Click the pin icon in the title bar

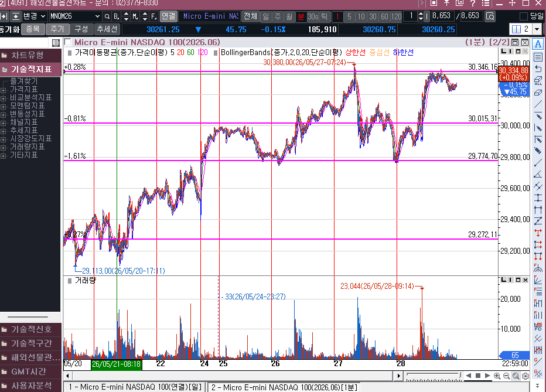[x=447, y=3]
